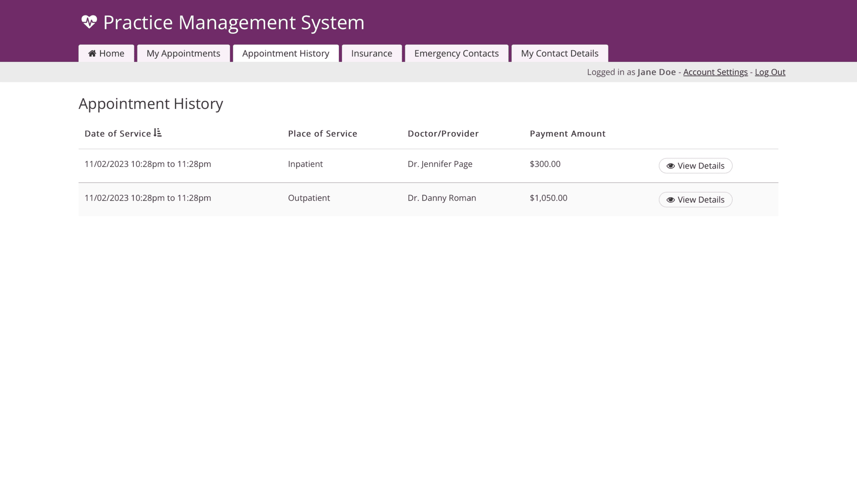This screenshot has width=857, height=504.
Task: Sort the table by Payment Amount column
Action: (x=567, y=133)
